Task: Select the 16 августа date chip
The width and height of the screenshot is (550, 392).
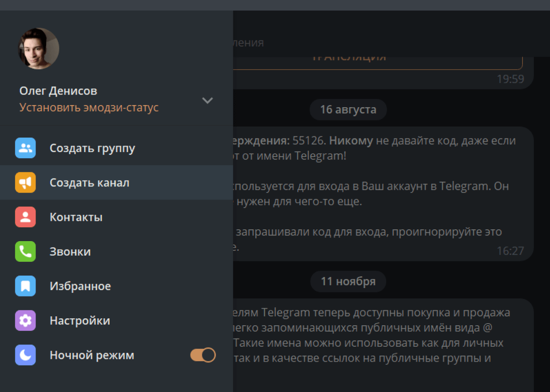Action: pyautogui.click(x=348, y=109)
